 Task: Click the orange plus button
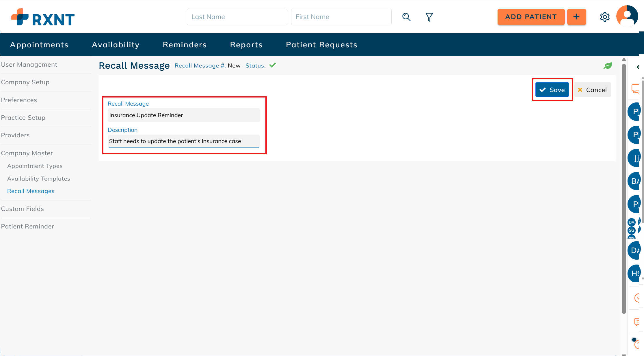576,17
